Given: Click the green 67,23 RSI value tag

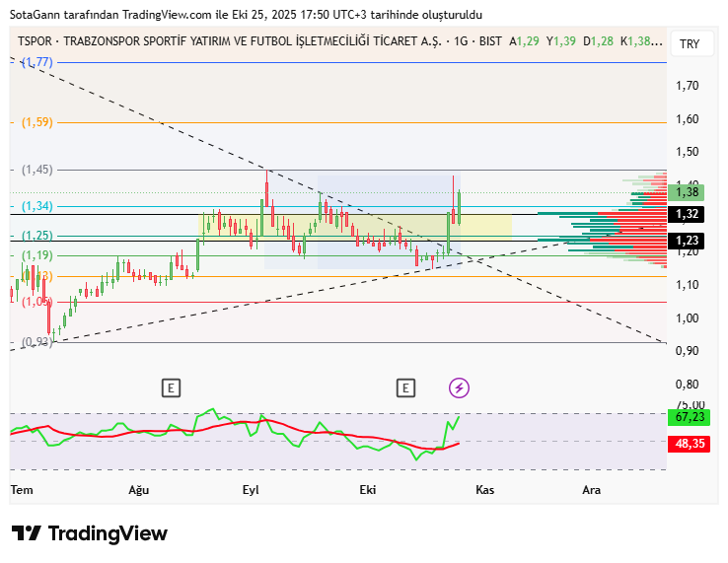Looking at the screenshot, I should tap(689, 417).
